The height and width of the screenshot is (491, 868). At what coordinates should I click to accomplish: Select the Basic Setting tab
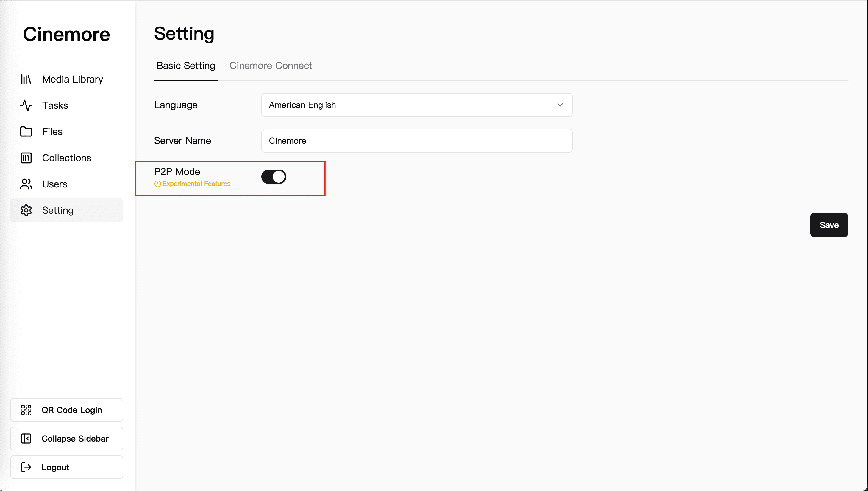click(x=186, y=66)
